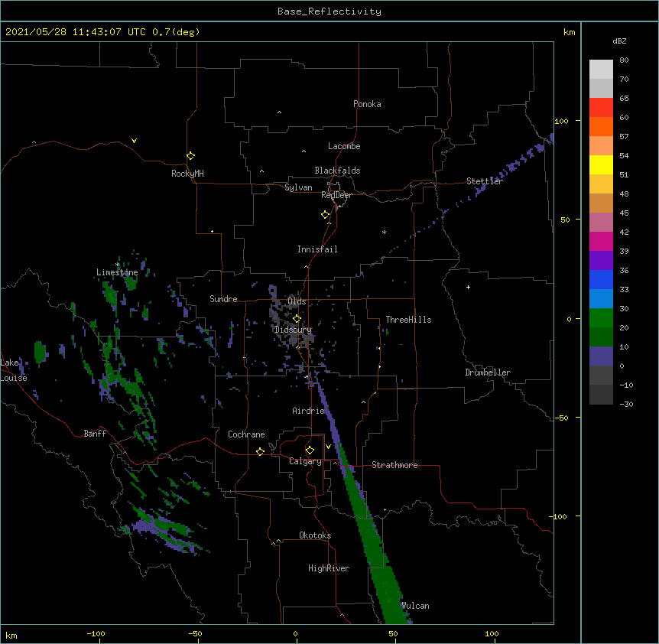Click the HighRiver label
The height and width of the screenshot is (644, 659).
(329, 568)
